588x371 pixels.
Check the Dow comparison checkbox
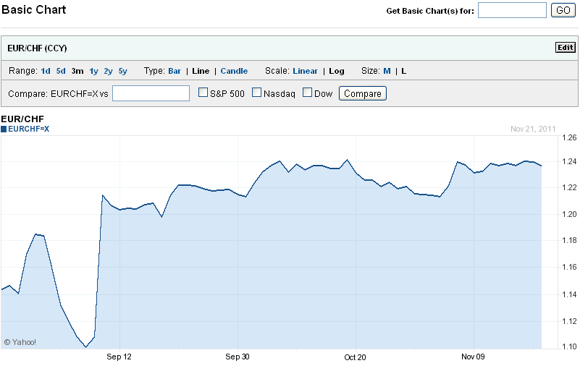[307, 93]
